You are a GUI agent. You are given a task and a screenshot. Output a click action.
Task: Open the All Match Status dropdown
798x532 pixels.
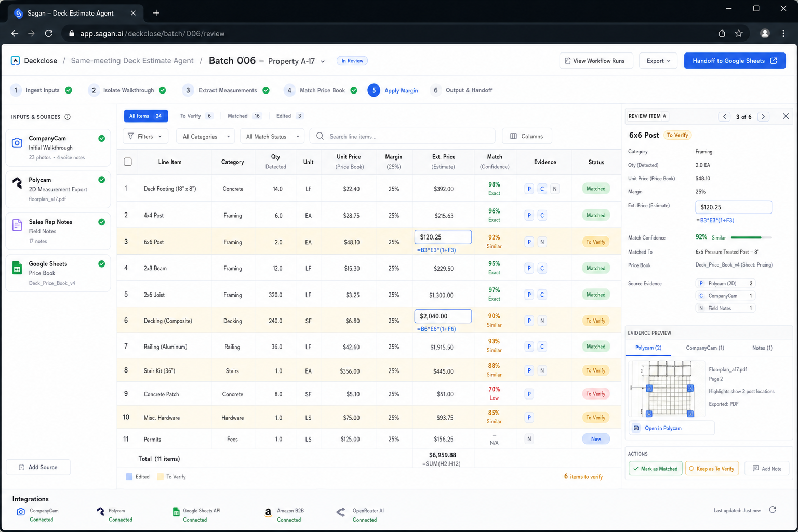point(272,137)
